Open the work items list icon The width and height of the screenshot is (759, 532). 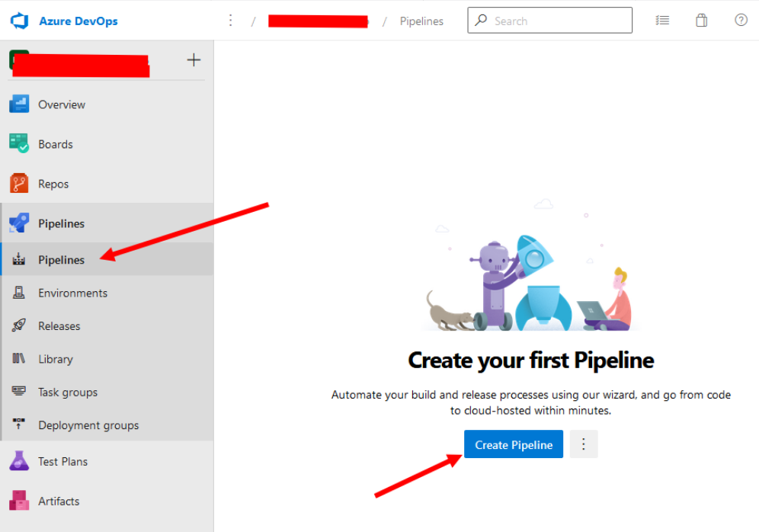tap(662, 21)
